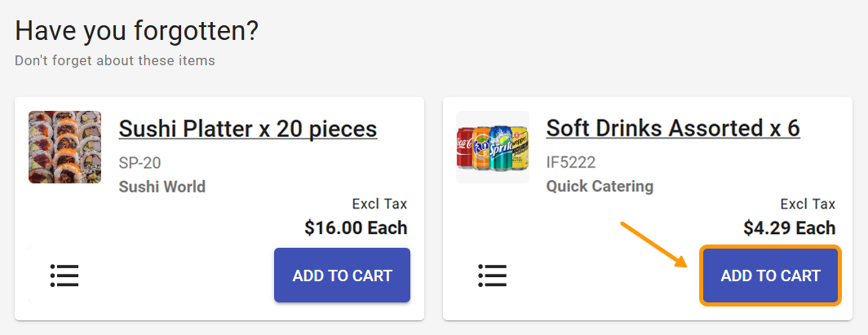Click the "Don't forget about these items" subtitle
868x335 pixels.
(x=115, y=60)
